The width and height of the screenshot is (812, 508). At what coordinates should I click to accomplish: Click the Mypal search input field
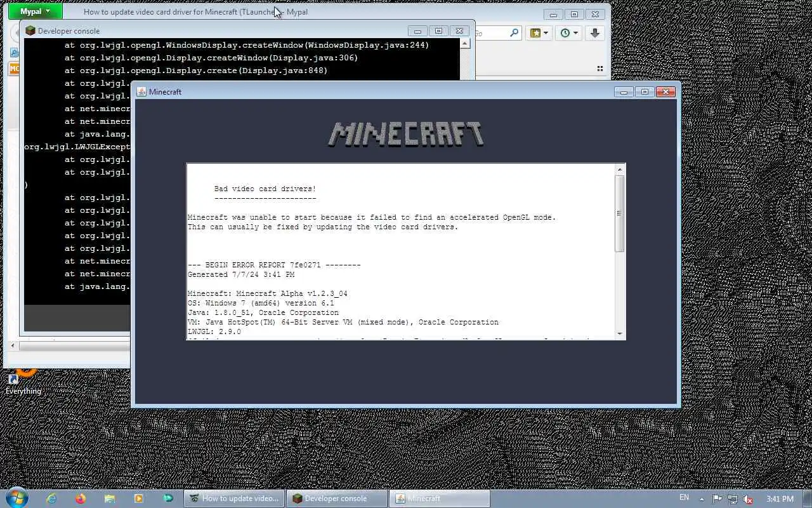pos(491,33)
